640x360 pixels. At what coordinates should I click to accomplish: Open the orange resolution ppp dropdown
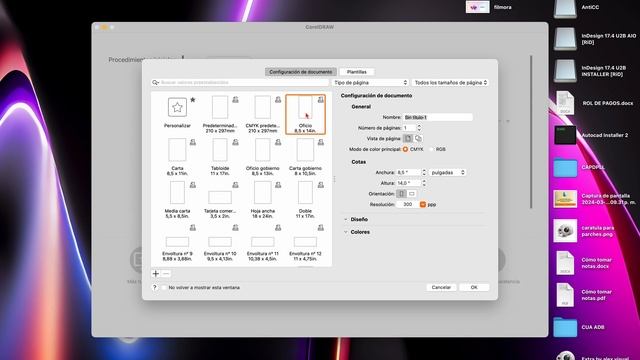click(423, 204)
